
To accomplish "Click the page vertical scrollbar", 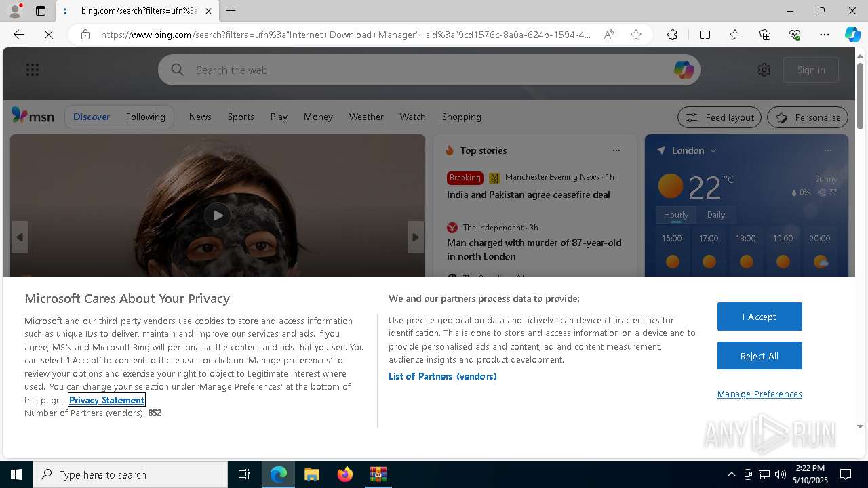I will 860,95.
